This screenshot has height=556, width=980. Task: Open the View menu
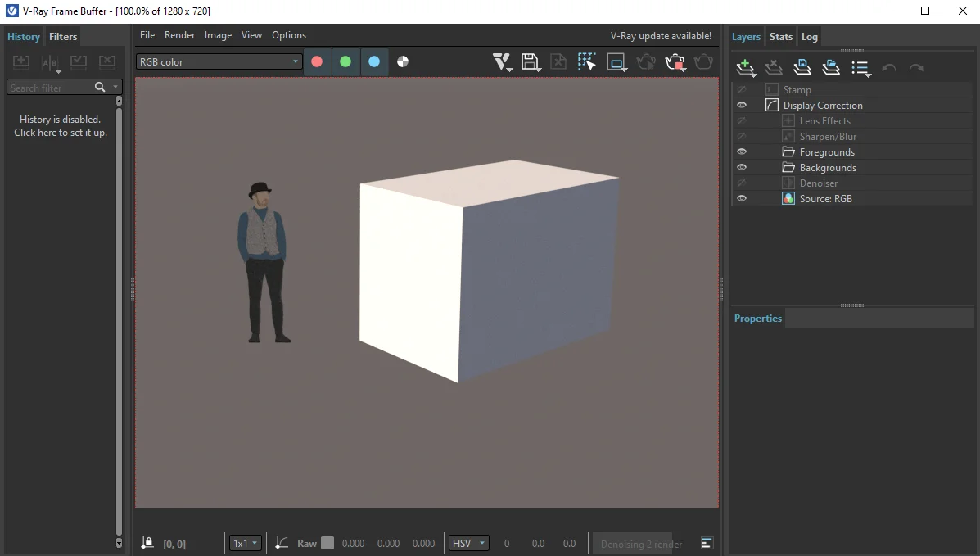pyautogui.click(x=252, y=35)
